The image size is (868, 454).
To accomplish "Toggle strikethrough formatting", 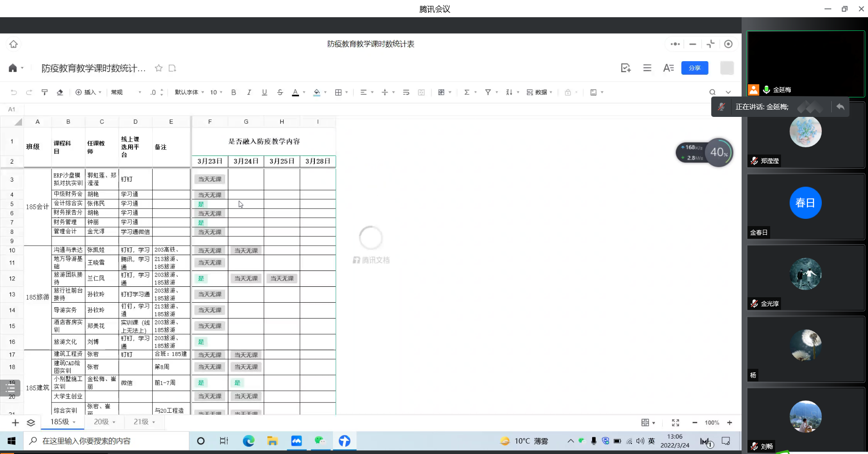I will 280,92.
